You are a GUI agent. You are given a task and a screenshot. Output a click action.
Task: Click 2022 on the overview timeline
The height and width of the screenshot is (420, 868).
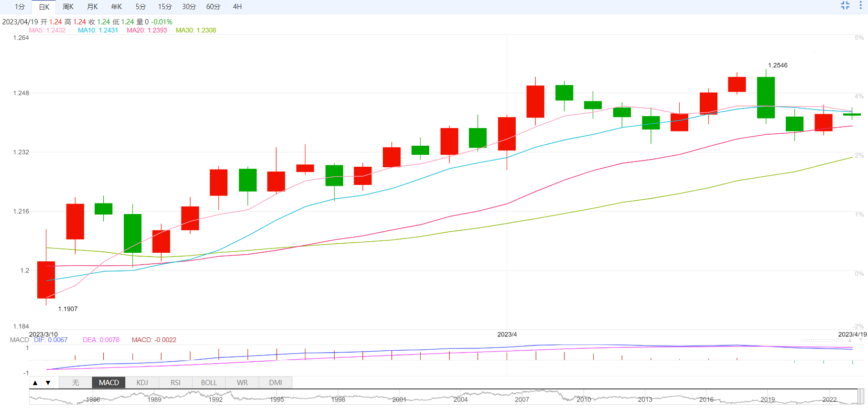(x=829, y=399)
